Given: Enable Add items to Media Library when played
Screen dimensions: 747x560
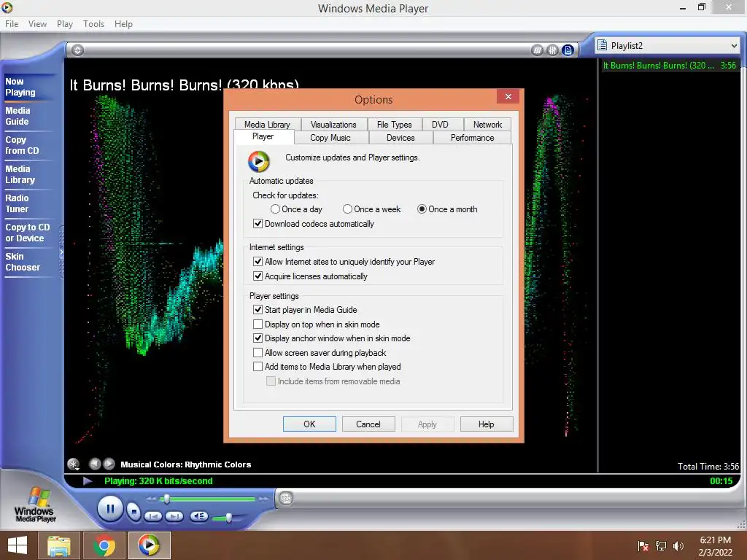Looking at the screenshot, I should tap(327, 367).
